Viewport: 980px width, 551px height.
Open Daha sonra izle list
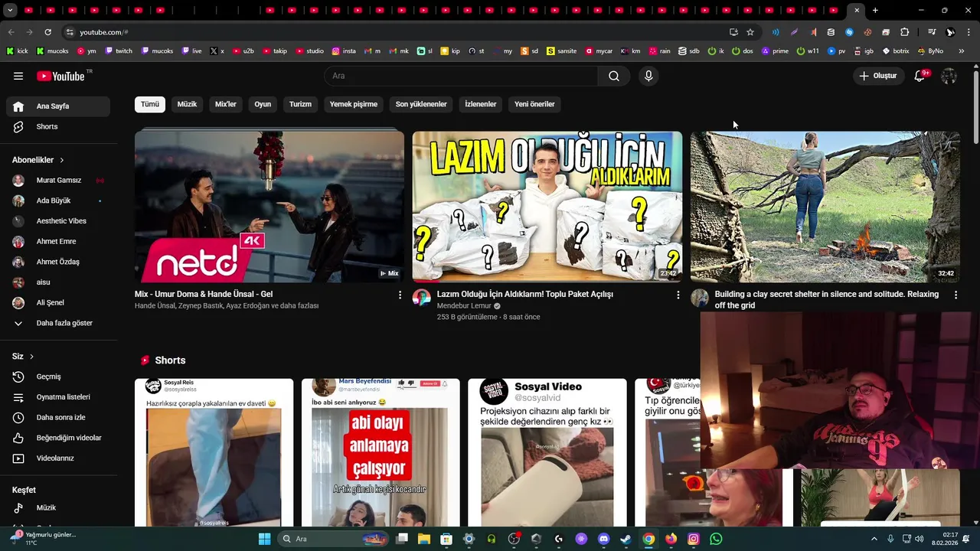[58, 417]
